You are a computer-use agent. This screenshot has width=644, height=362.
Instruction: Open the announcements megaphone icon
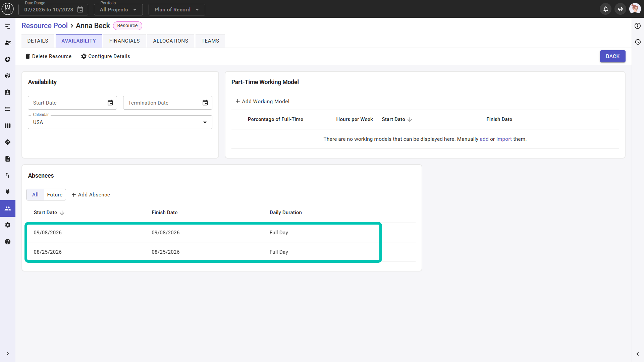click(620, 9)
